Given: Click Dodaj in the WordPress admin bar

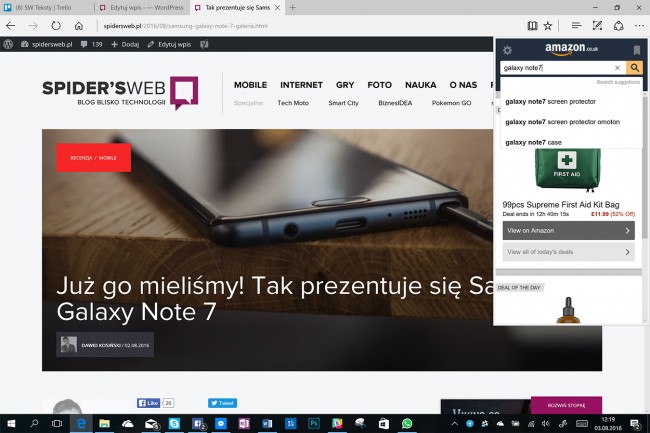Looking at the screenshot, I should 125,44.
